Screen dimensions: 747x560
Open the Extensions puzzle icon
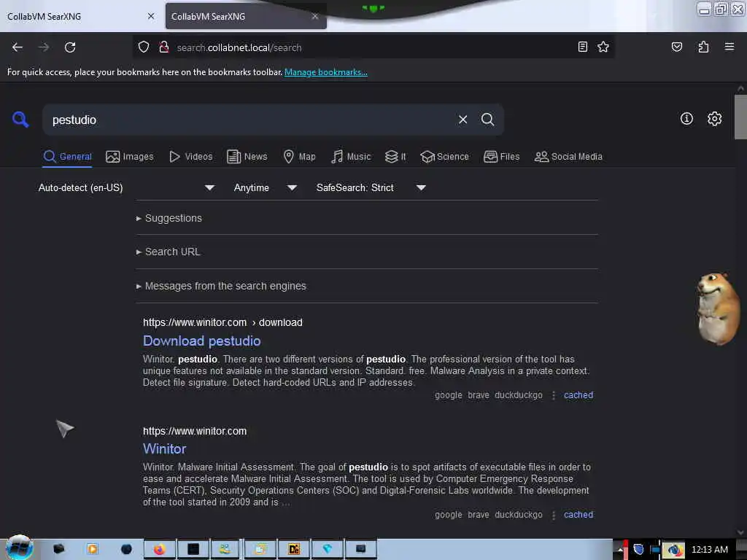[703, 47]
